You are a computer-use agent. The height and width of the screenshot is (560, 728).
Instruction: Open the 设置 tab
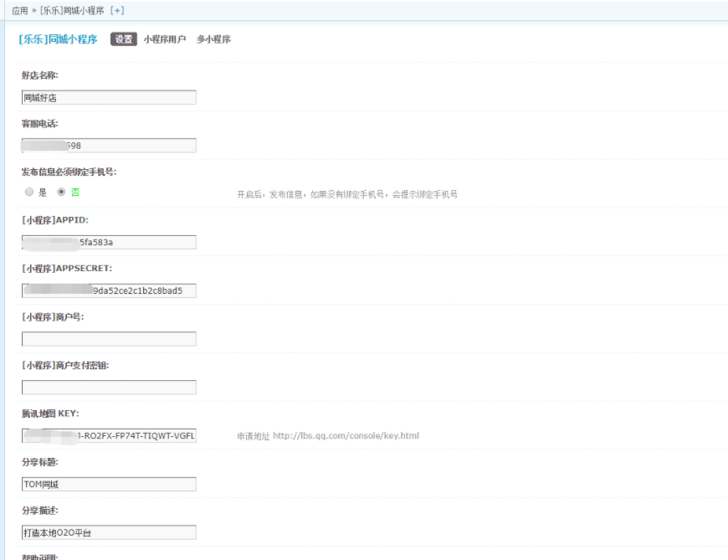click(x=124, y=39)
